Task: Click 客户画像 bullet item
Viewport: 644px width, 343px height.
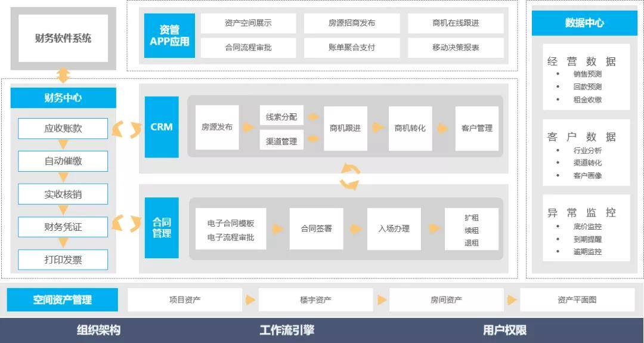Action: point(587,176)
